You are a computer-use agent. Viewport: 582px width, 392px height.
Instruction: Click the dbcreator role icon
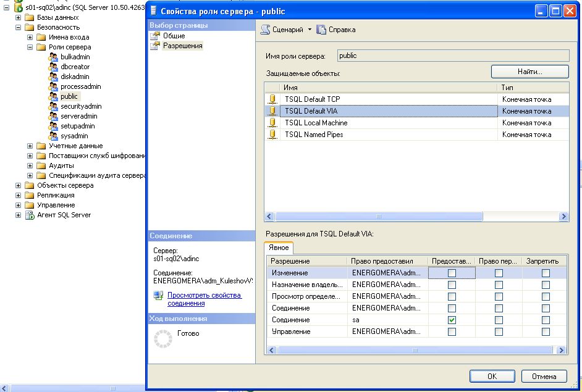[x=53, y=67]
